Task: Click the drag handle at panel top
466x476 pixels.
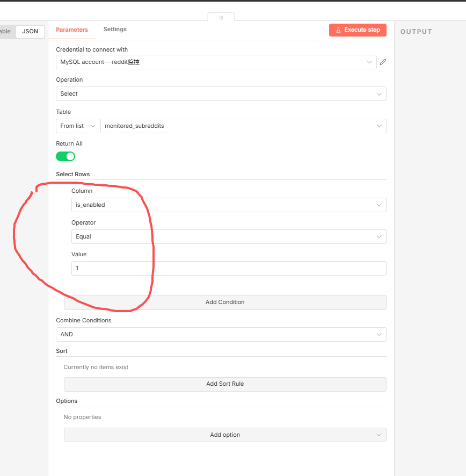Action: click(x=221, y=18)
